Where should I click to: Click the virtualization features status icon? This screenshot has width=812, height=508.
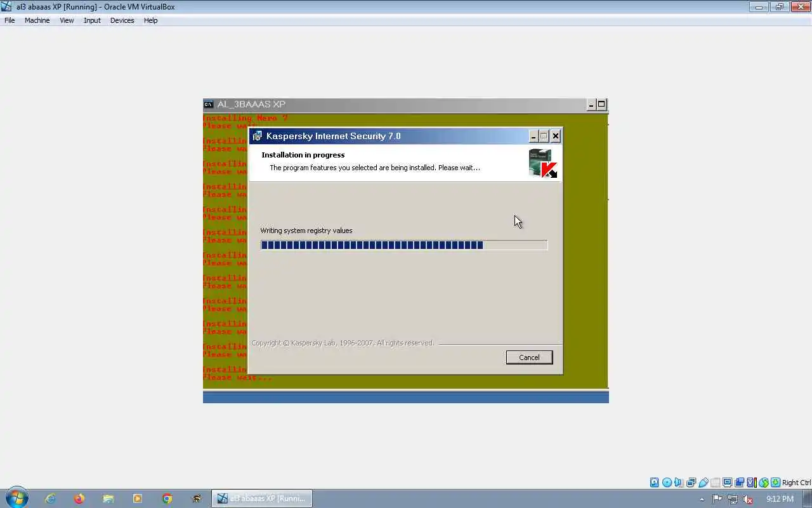point(751,483)
